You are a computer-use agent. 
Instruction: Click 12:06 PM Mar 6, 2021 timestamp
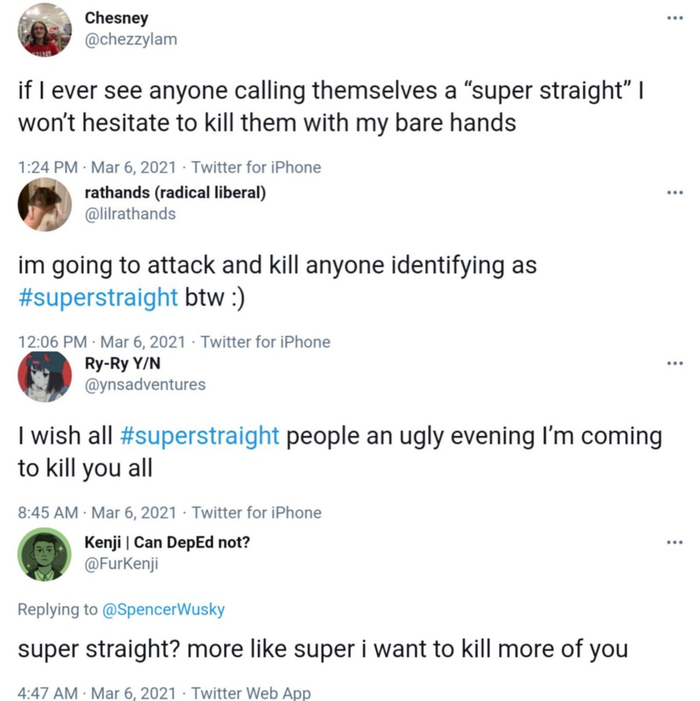[x=101, y=342]
